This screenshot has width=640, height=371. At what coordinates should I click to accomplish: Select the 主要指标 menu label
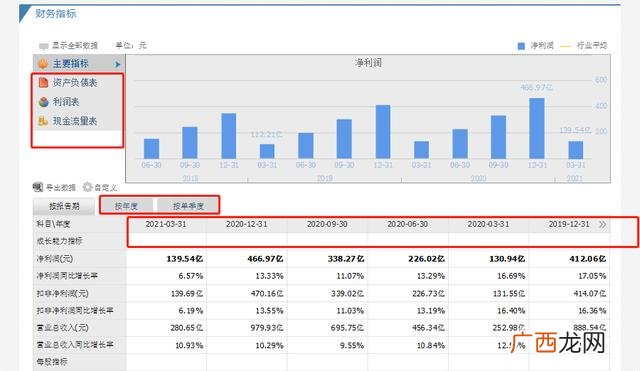(70, 64)
